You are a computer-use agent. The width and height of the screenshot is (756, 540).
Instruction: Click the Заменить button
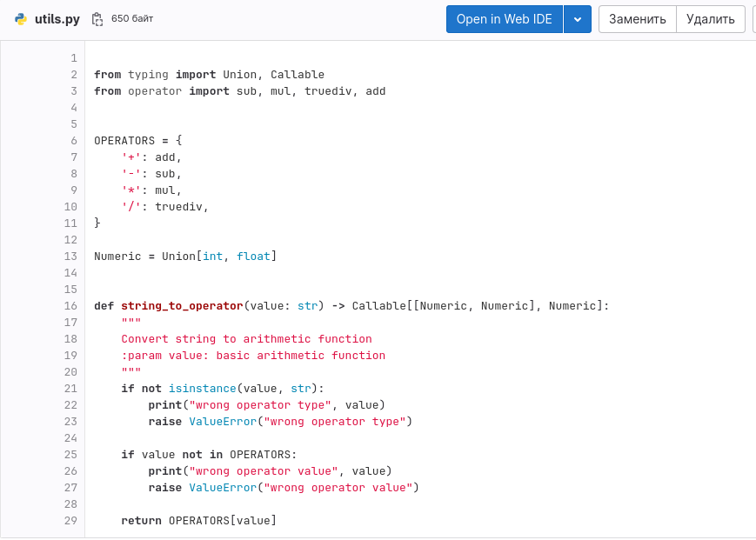[x=638, y=19]
